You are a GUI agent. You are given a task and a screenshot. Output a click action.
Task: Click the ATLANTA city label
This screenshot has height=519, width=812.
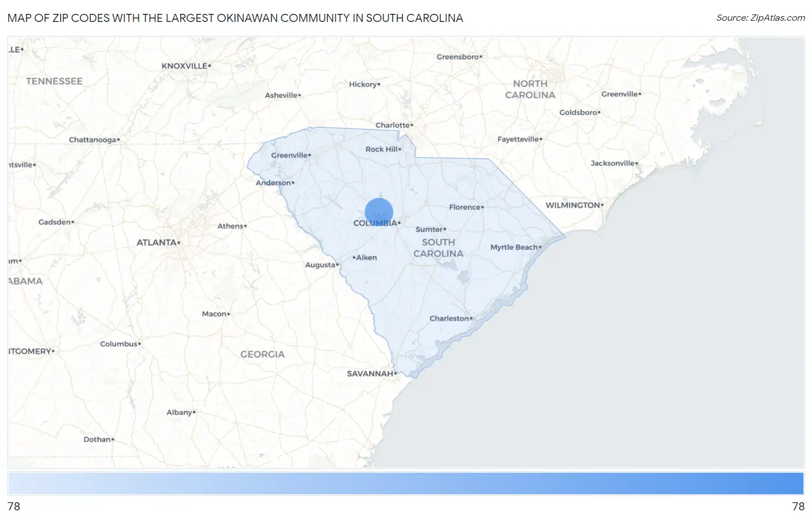point(157,242)
